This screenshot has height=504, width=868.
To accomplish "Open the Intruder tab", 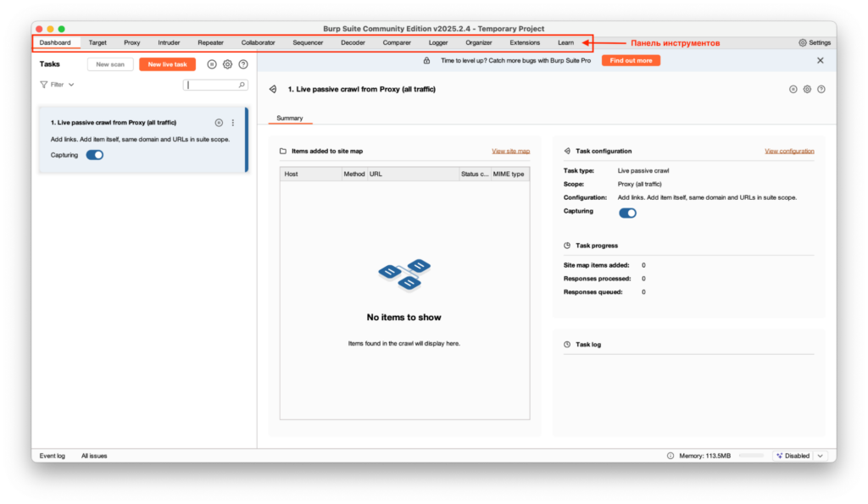I will (x=169, y=42).
